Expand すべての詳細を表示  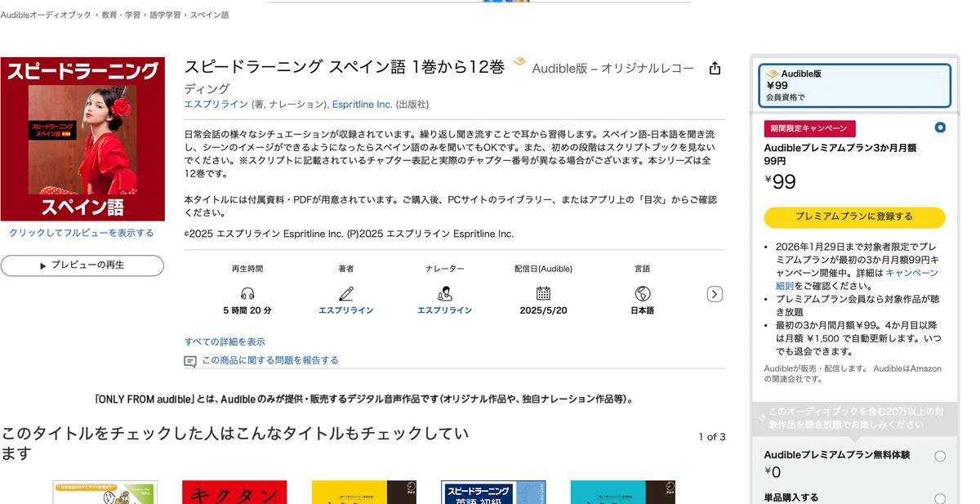tap(225, 341)
